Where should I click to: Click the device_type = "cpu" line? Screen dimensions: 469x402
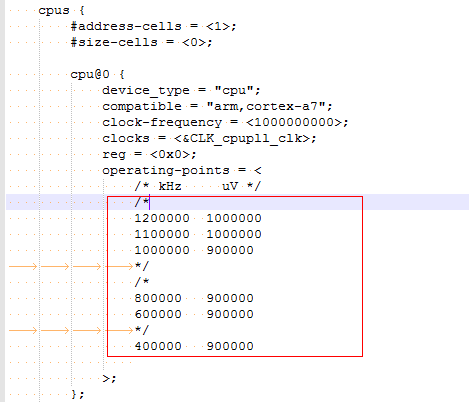pos(181,90)
